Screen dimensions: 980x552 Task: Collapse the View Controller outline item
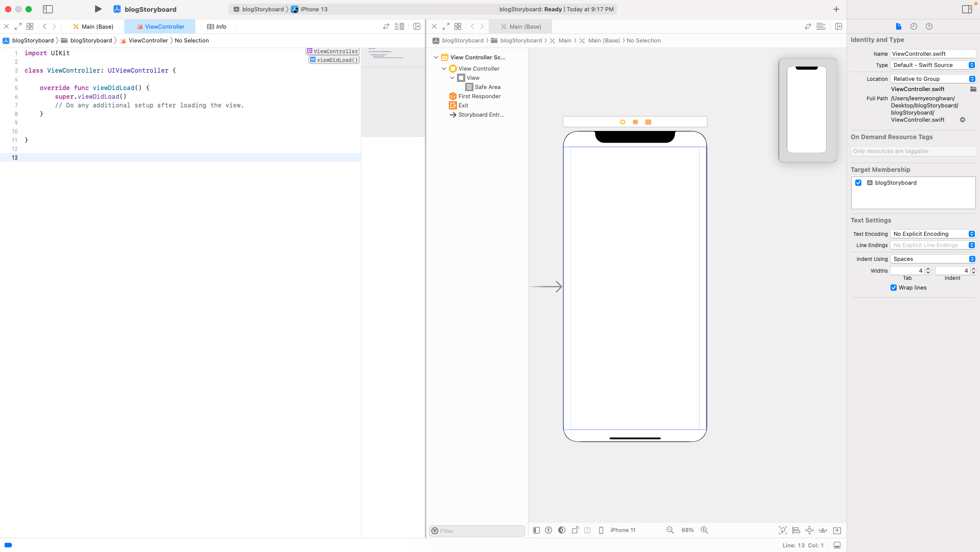point(444,69)
